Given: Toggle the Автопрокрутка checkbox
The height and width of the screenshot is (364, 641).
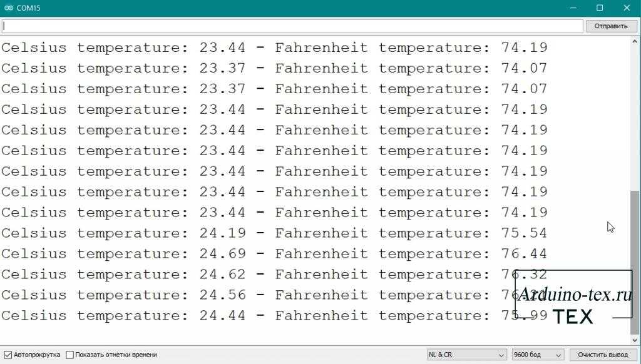Looking at the screenshot, I should click(8, 355).
